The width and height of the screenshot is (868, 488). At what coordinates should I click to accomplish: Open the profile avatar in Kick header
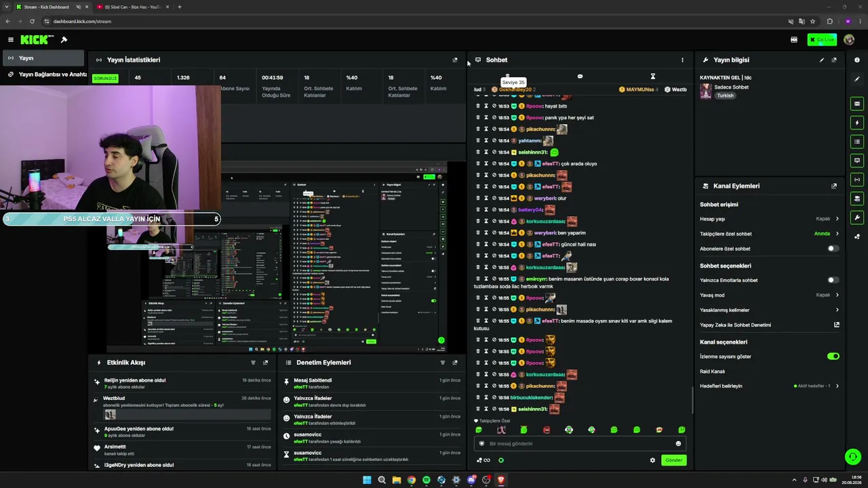849,40
